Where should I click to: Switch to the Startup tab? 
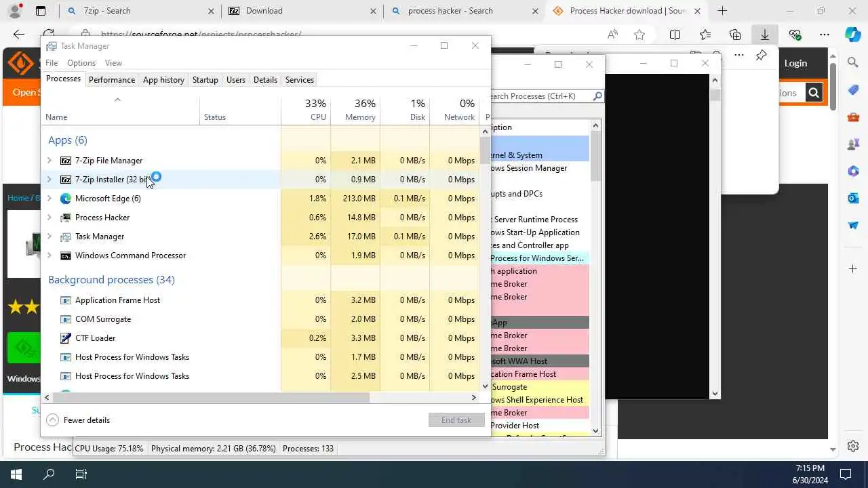[205, 80]
